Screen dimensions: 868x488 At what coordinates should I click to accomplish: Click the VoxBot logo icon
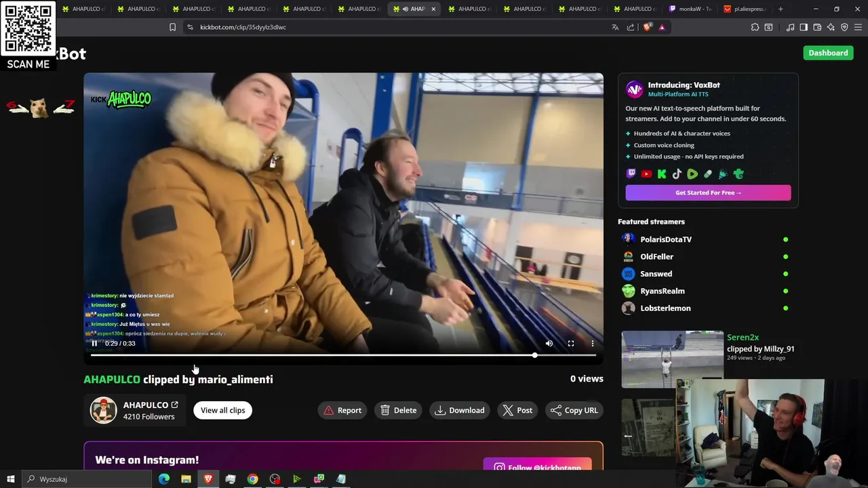(x=634, y=89)
